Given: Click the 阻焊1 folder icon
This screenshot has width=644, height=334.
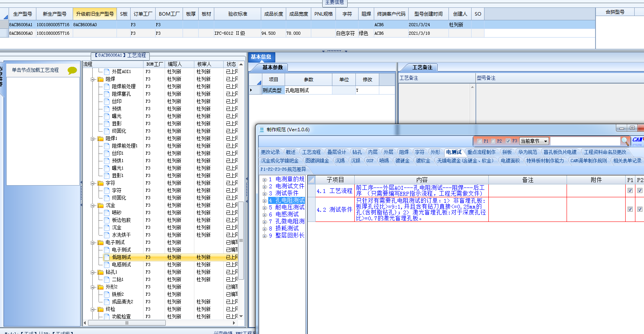Looking at the screenshot, I should (100, 138).
